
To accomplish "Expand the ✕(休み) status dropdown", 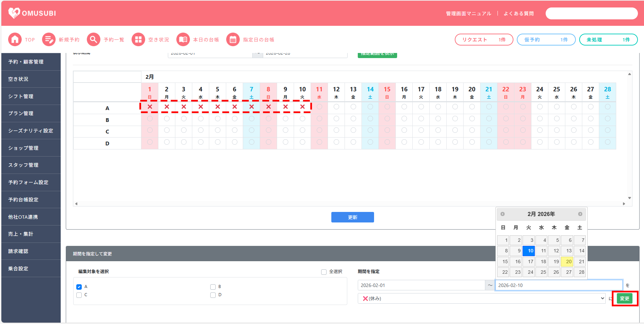I will coord(481,299).
